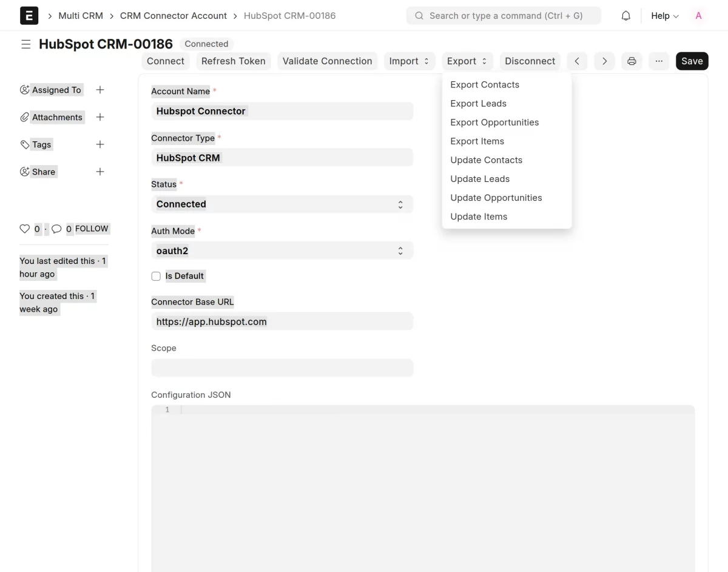This screenshot has height=572, width=728.
Task: Open the Multi CRM breadcrumb link
Action: point(81,16)
